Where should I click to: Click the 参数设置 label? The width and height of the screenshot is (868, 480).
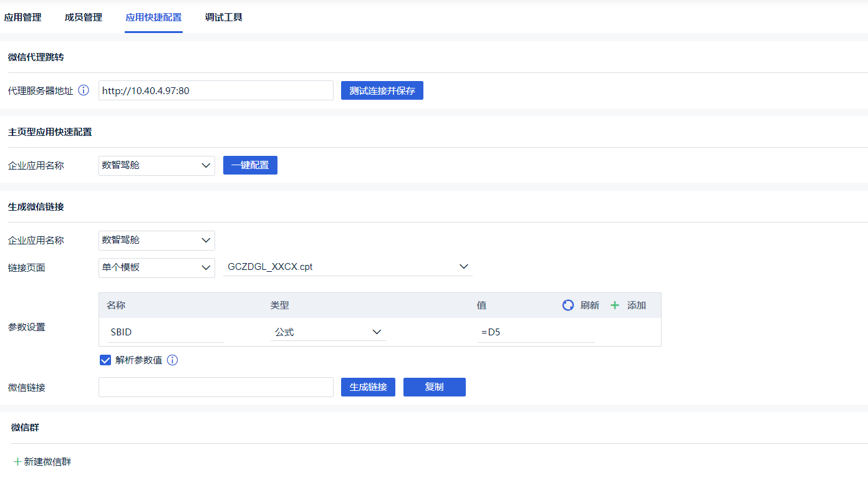pos(26,327)
